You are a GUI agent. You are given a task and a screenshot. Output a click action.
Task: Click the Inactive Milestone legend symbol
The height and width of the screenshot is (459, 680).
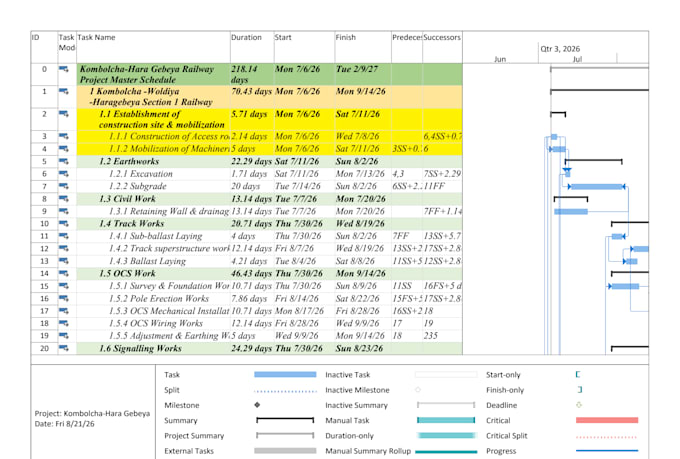click(x=418, y=390)
